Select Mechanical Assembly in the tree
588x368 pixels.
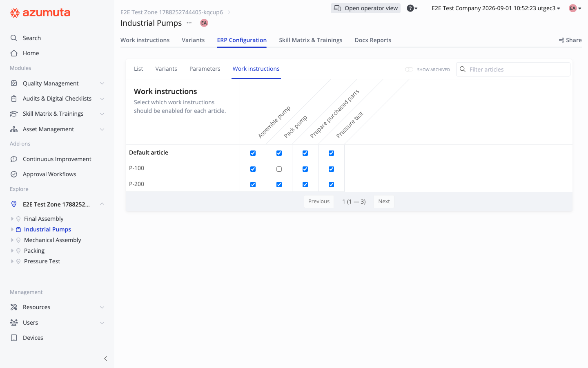coord(53,240)
